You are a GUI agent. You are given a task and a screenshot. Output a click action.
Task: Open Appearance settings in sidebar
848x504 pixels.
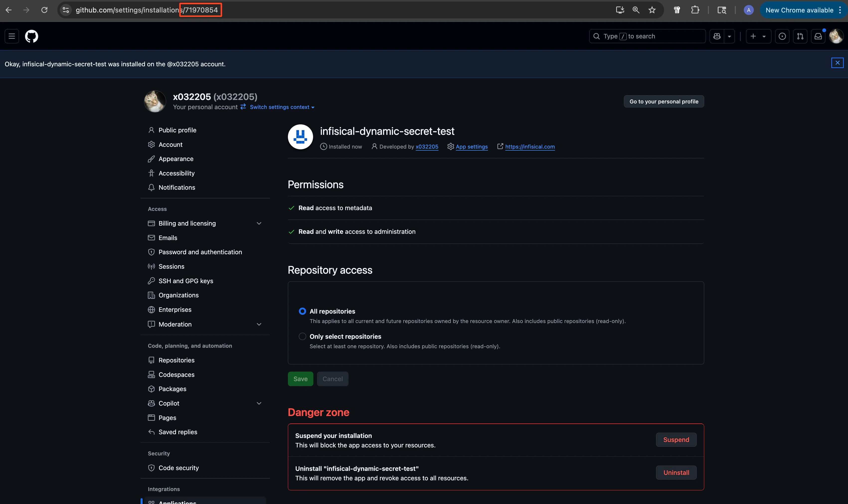pyautogui.click(x=176, y=159)
